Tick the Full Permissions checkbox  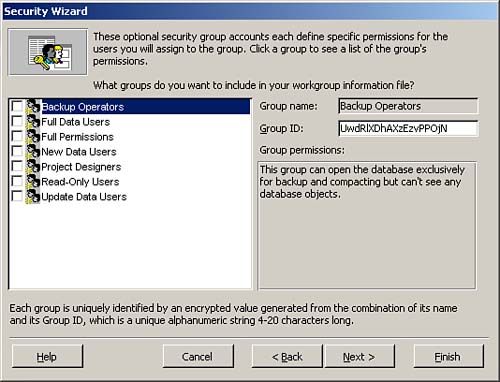[17, 136]
